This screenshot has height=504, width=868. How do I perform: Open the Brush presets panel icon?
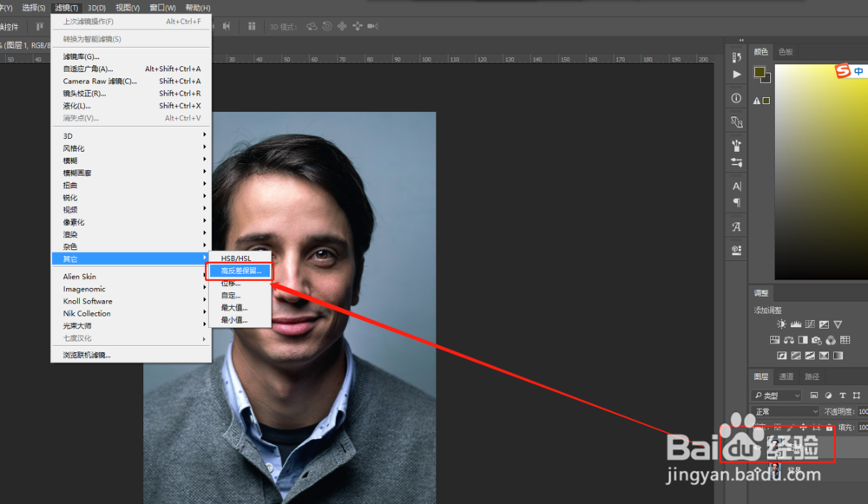pos(736,146)
